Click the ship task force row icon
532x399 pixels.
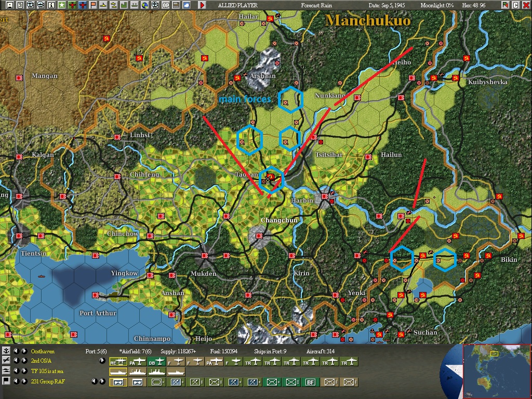(6, 370)
